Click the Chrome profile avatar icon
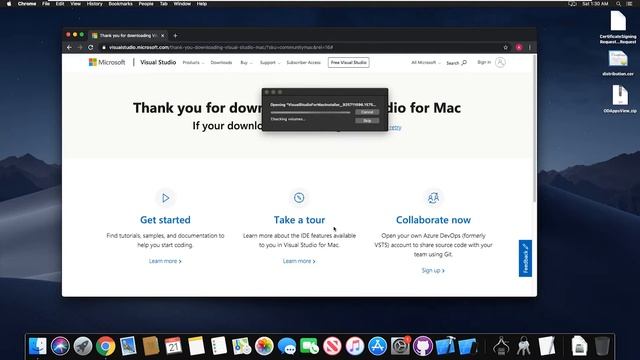 click(519, 47)
